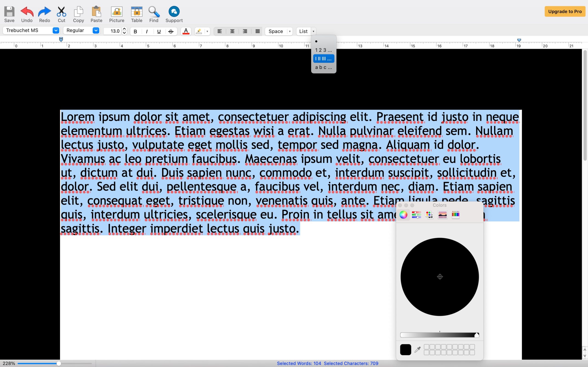Toggle strikethrough formatting button
588x367 pixels.
click(x=171, y=31)
